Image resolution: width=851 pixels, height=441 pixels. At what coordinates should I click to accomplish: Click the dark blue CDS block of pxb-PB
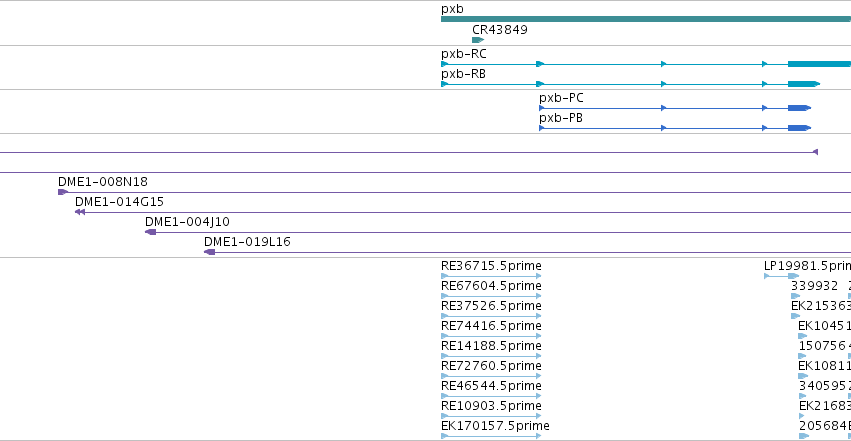click(799, 128)
